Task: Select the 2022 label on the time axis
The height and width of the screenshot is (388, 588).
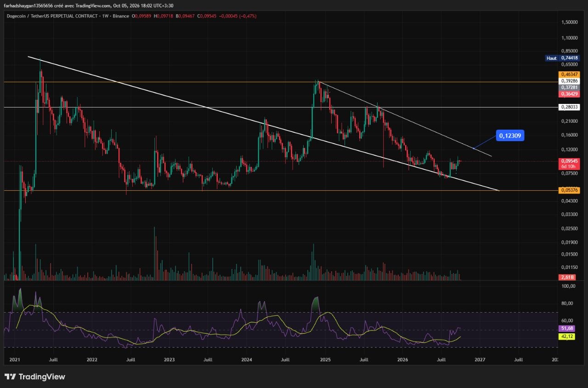Action: pos(91,359)
